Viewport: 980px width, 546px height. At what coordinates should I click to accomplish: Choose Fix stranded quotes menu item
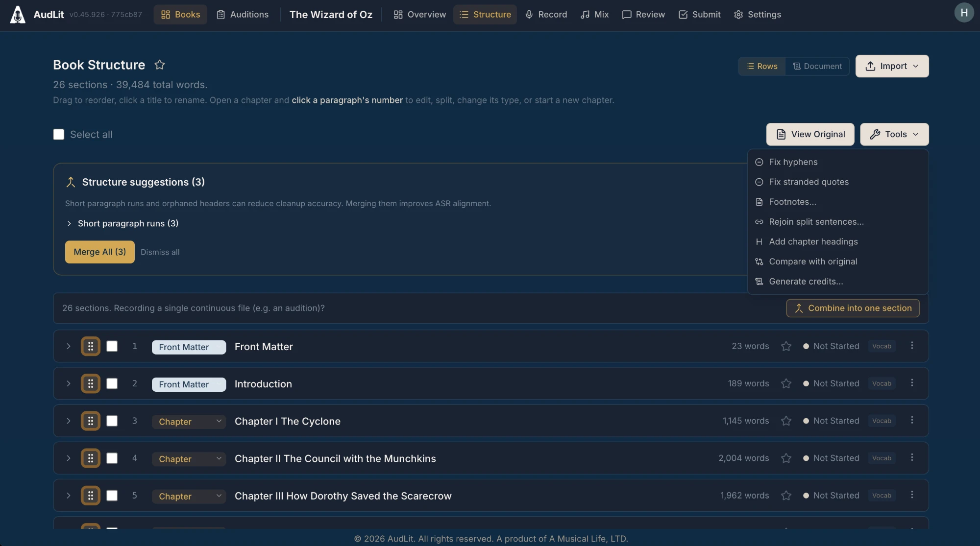(x=837, y=182)
